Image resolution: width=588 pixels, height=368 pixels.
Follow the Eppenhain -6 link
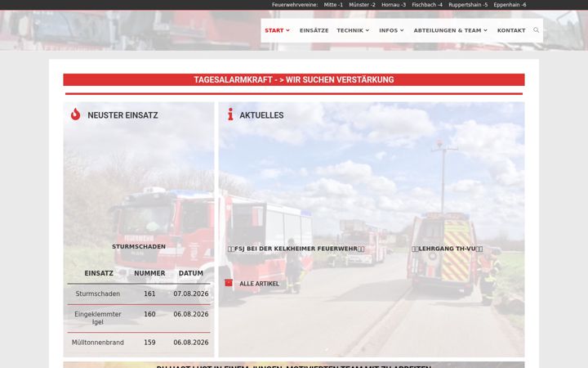pyautogui.click(x=510, y=5)
